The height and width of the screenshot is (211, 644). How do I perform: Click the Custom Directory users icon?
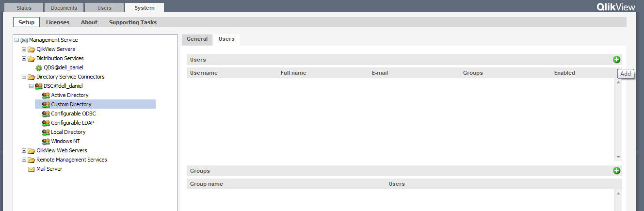46,104
